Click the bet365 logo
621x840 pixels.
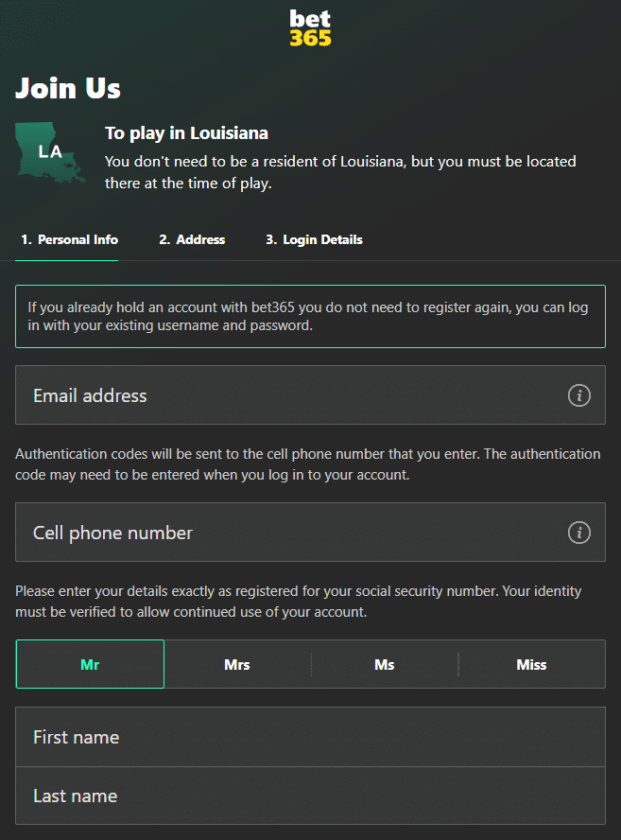point(310,27)
